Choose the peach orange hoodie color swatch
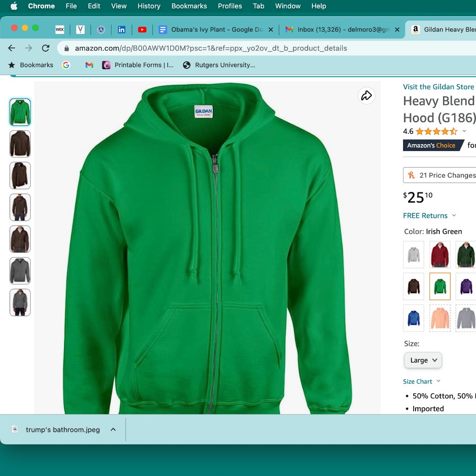Image resolution: width=476 pixels, height=476 pixels. point(440,318)
